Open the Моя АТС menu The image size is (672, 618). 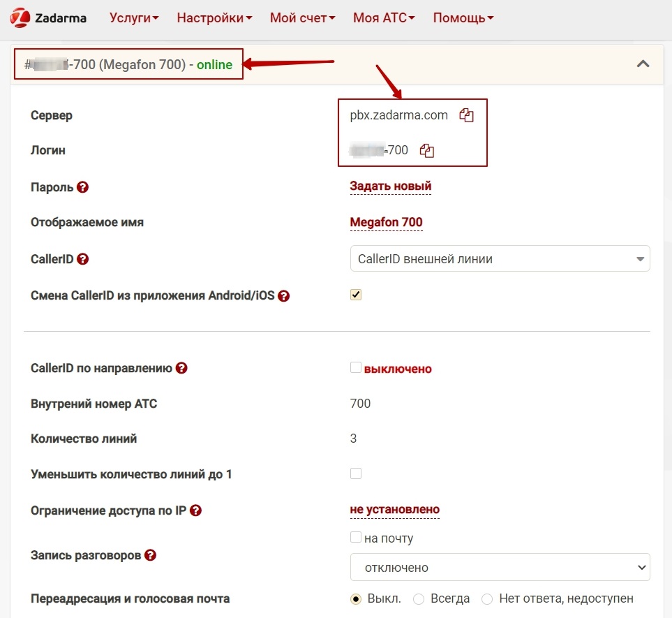point(384,18)
